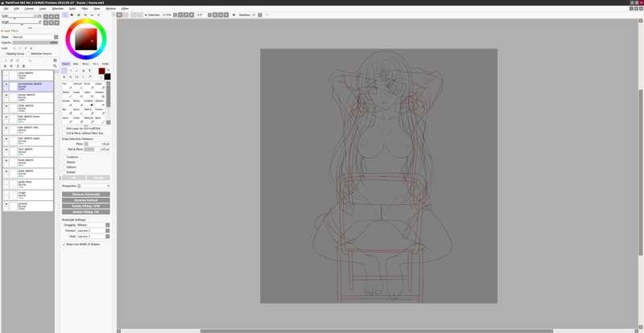Pick the Brush preset
This screenshot has height=333, width=644.
click(89, 85)
